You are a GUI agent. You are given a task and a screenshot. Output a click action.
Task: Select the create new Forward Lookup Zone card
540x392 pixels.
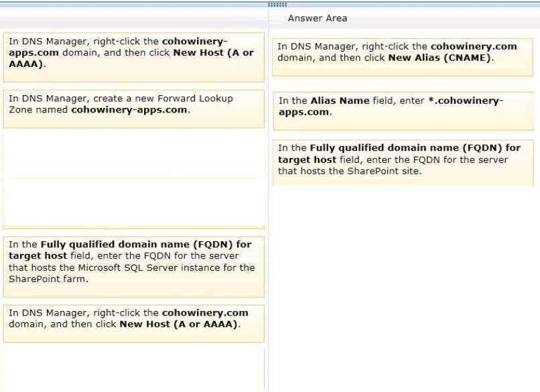133,109
